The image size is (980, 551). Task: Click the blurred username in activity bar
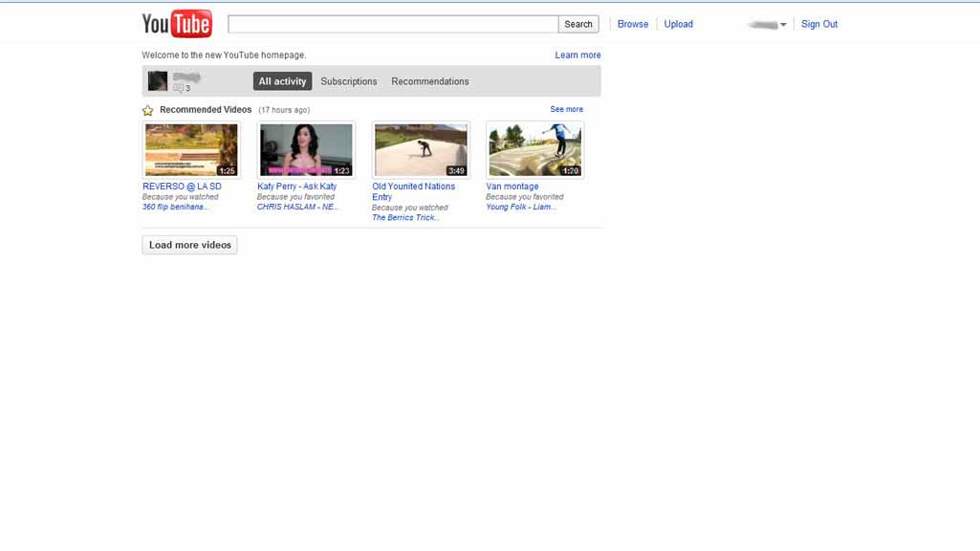(186, 77)
